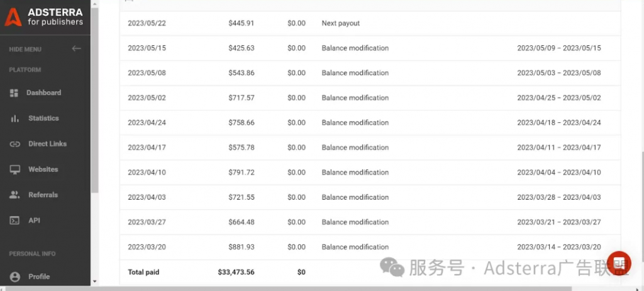Screen dimensions: 644x291
Task: Click period 2023/05/09 – 2023/05/15
Action: (x=559, y=48)
